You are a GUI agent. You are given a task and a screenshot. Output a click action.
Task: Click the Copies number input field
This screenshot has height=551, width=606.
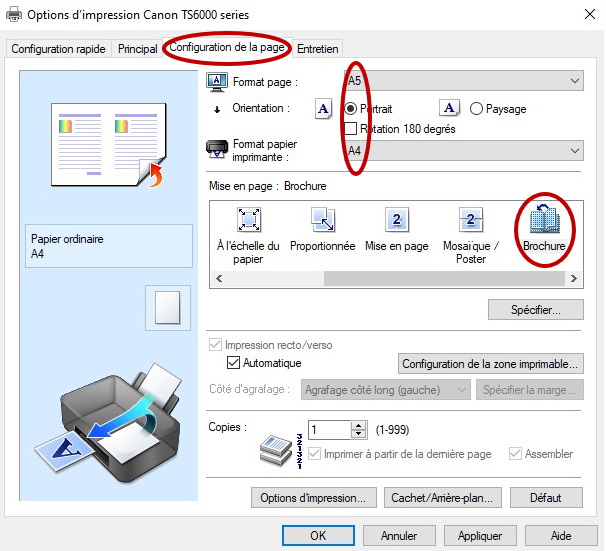pos(330,430)
